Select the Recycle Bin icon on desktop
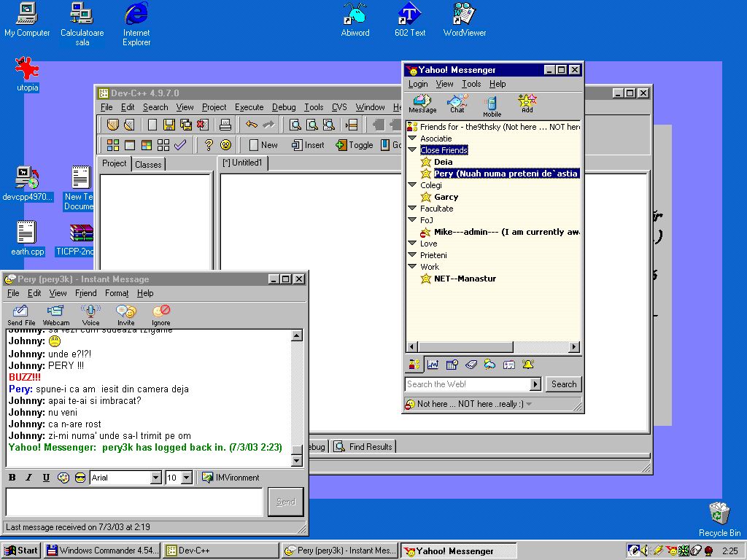This screenshot has height=560, width=747. (x=719, y=519)
